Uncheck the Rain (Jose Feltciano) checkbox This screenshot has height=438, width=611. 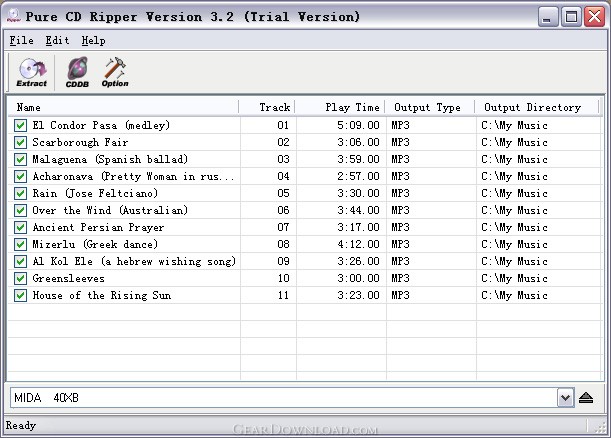click(20, 193)
